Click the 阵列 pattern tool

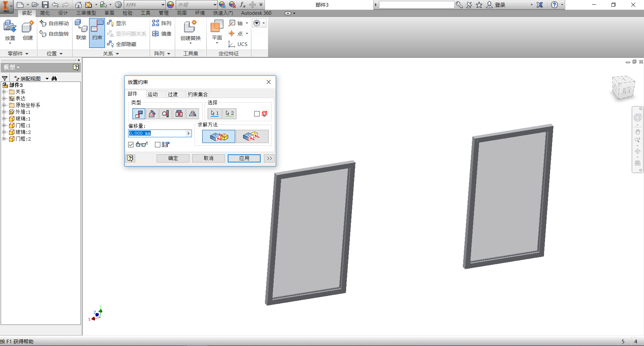coord(162,23)
